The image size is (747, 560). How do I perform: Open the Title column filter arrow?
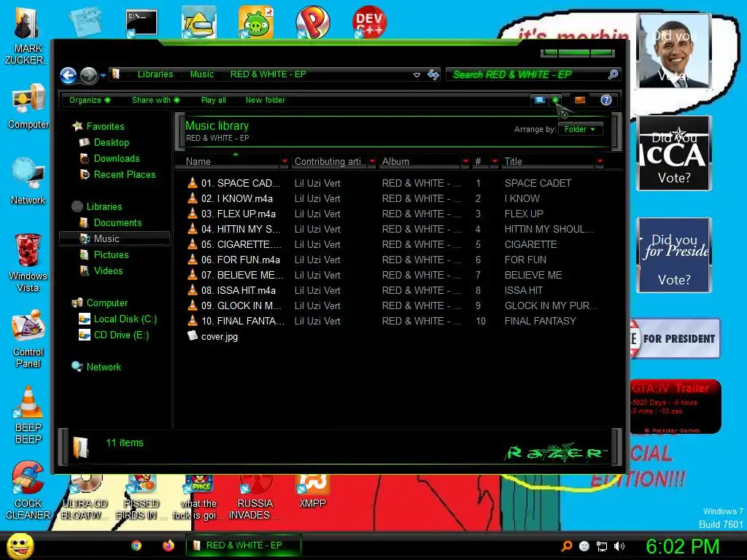tap(600, 161)
